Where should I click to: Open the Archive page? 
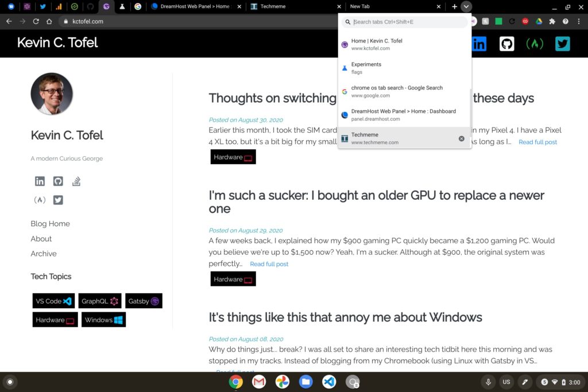[44, 254]
